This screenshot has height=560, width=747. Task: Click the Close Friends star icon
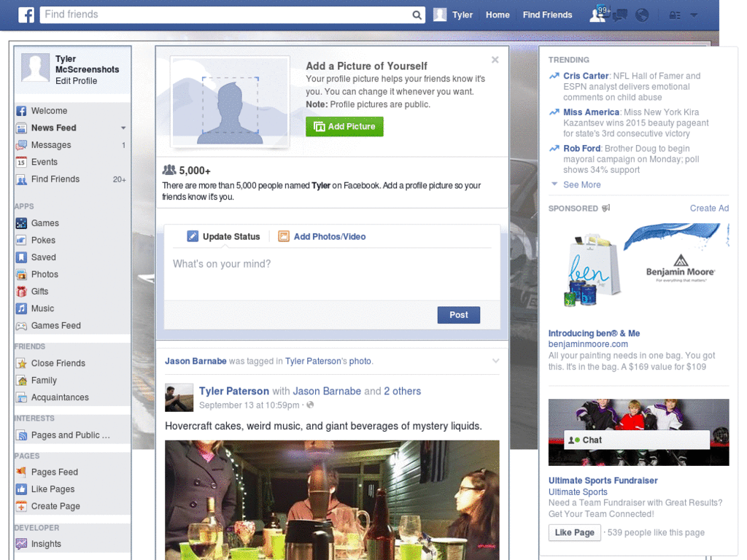(21, 363)
